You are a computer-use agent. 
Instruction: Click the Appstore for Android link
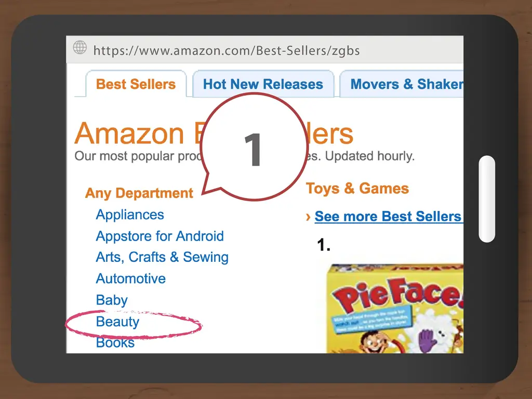coord(159,236)
